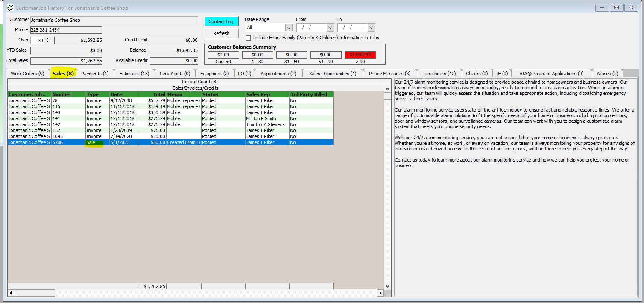Switch to the Work Orders tab
The height and width of the screenshot is (303, 644).
coord(27,74)
